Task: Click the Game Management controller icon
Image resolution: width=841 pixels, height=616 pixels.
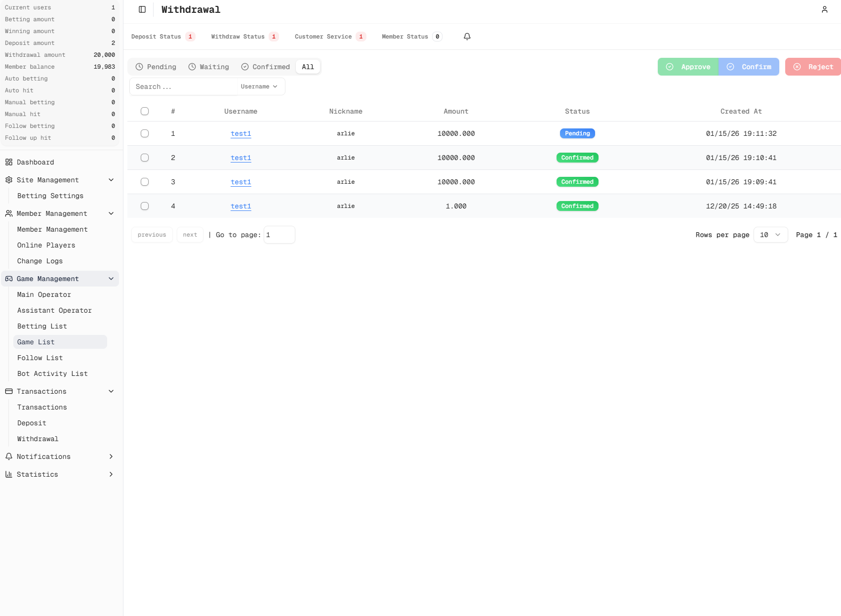Action: click(9, 279)
